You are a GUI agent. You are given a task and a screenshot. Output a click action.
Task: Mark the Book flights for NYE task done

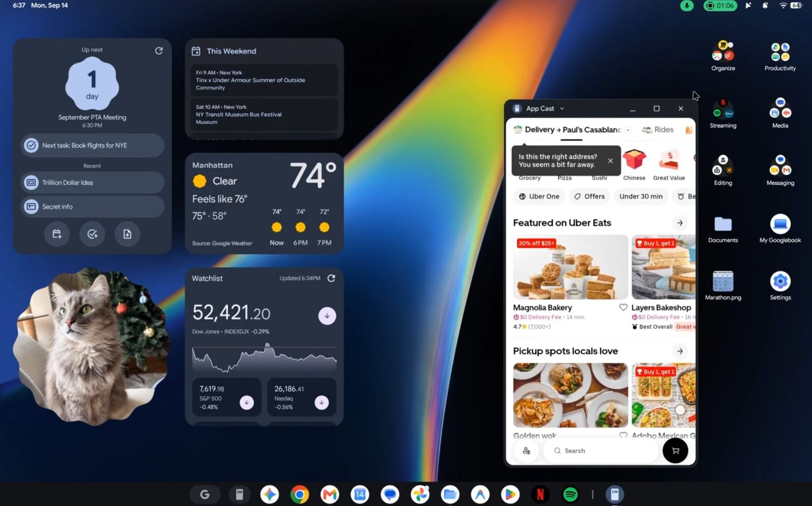[x=31, y=145]
